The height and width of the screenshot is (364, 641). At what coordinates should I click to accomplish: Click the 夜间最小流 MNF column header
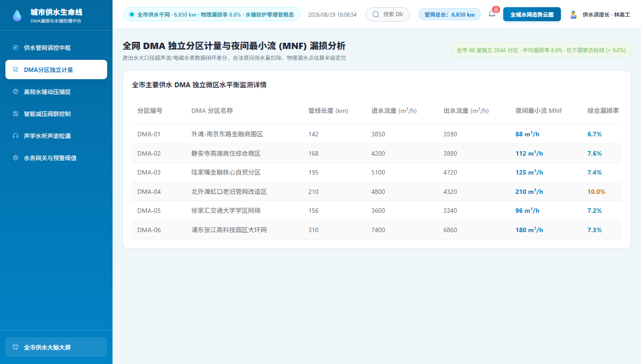pyautogui.click(x=539, y=111)
